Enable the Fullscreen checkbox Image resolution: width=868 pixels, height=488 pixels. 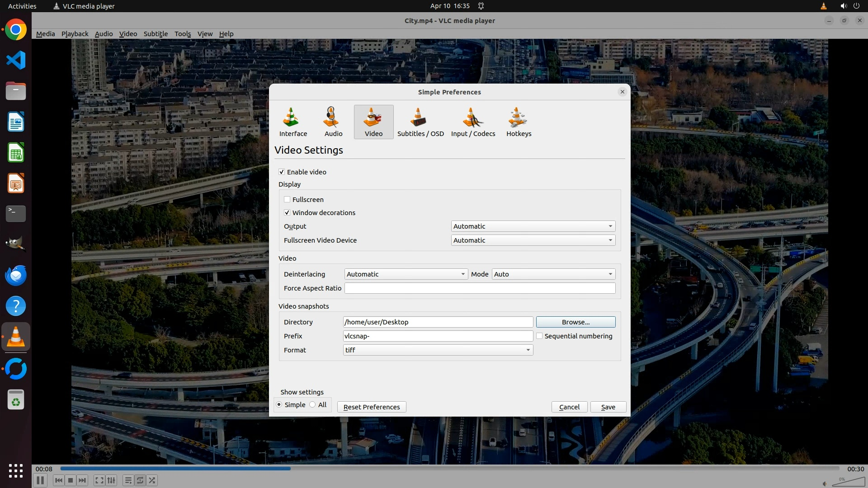coord(287,199)
